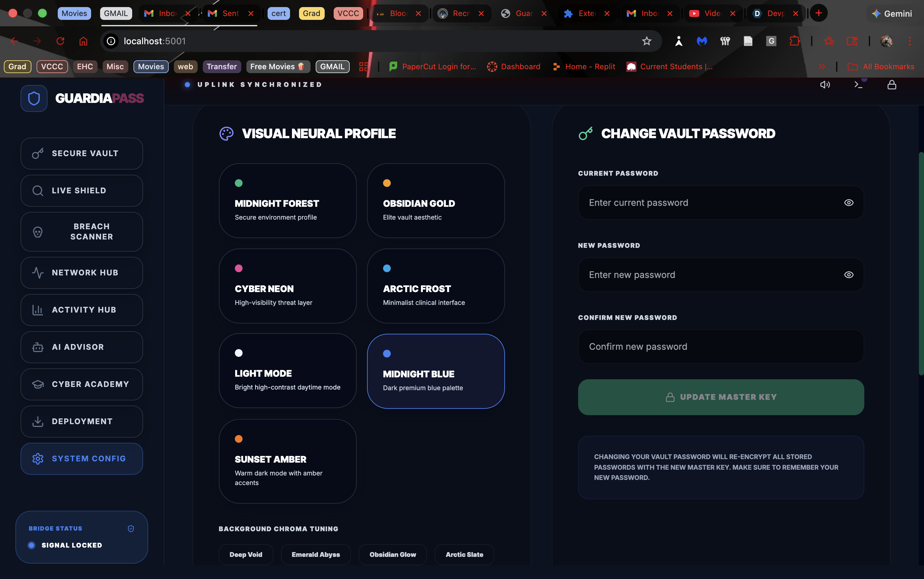Open Breach Scanner in sidebar
Screen dimensions: 924x579
81,232
